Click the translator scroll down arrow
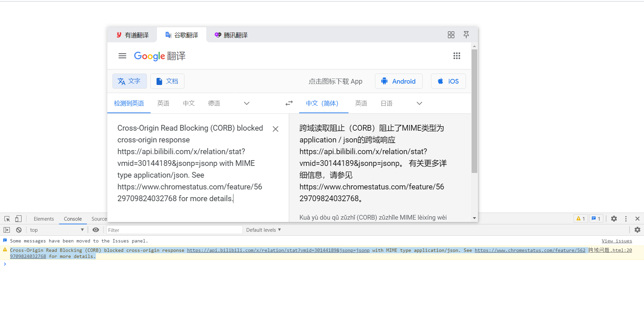The image size is (644, 315). pyautogui.click(x=474, y=218)
